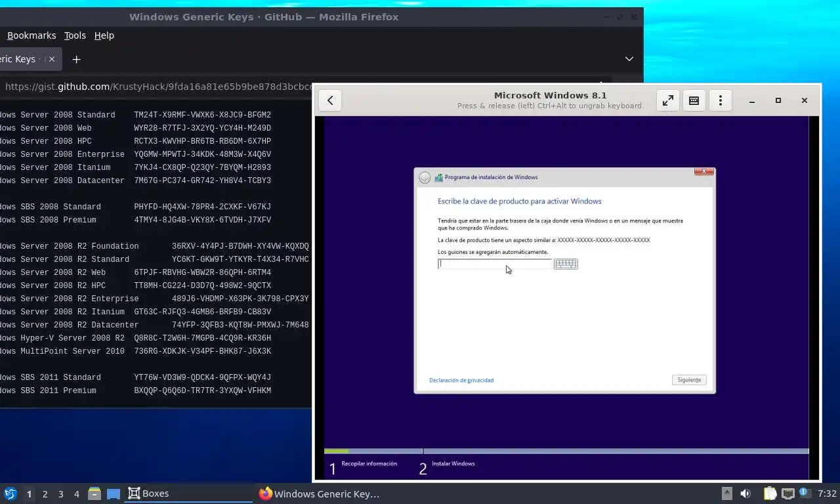840x504 pixels.
Task: Open the update notification tray icon
Action: tap(805, 493)
